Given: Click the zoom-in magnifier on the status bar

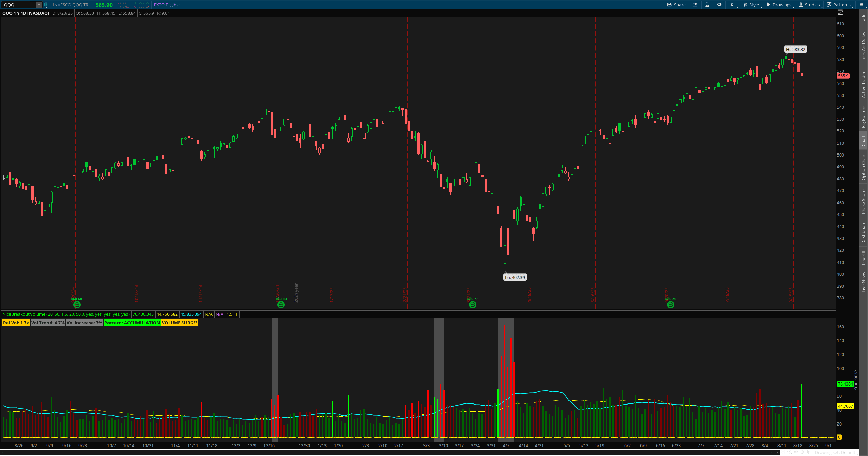Looking at the screenshot, I should 789,452.
